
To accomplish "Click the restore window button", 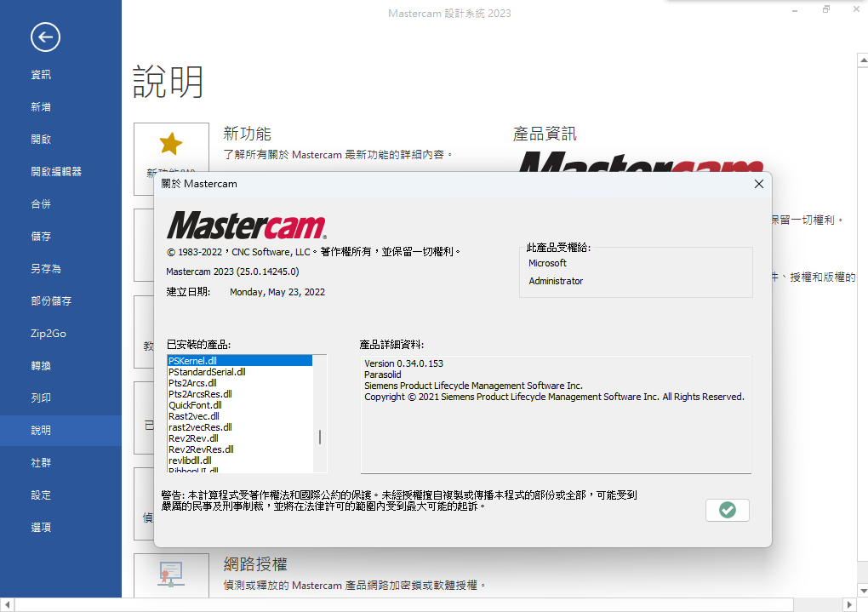I will (826, 9).
